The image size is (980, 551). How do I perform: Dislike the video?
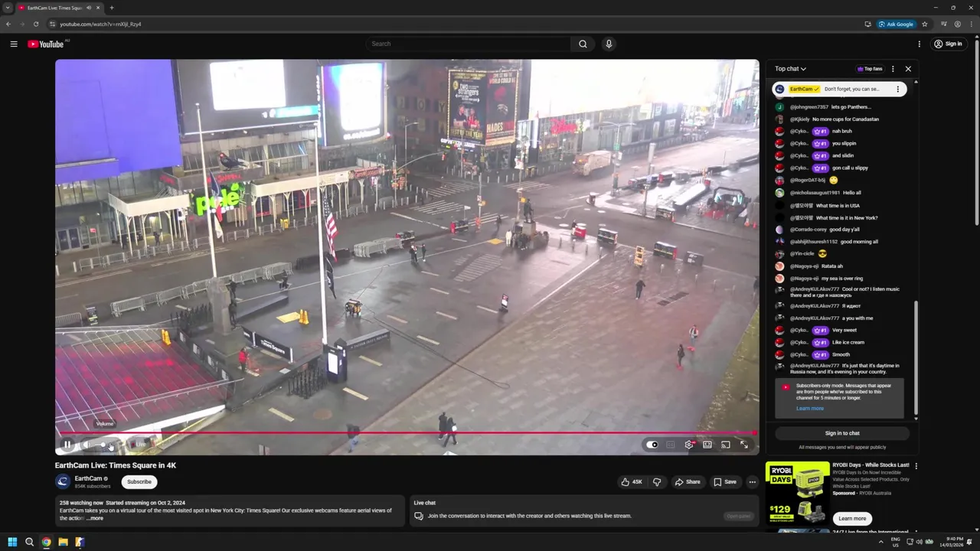(x=657, y=482)
